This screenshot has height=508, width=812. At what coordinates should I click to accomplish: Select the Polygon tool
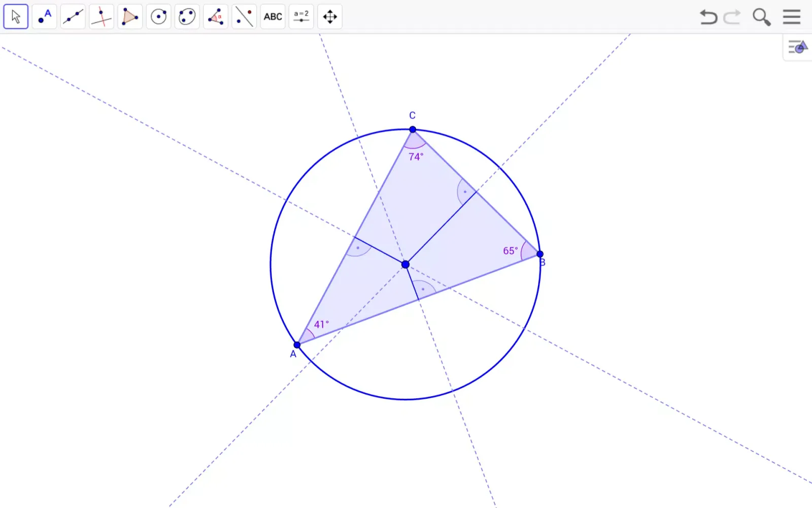coord(130,17)
